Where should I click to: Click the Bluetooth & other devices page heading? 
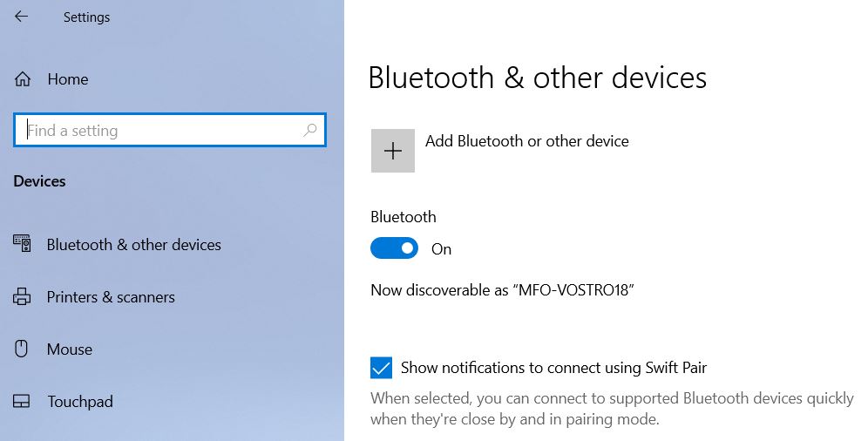tap(537, 78)
